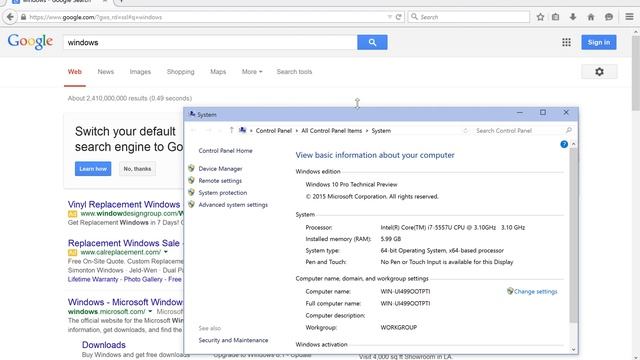Click Change settings for computer name
The image size is (640, 360).
click(x=536, y=291)
